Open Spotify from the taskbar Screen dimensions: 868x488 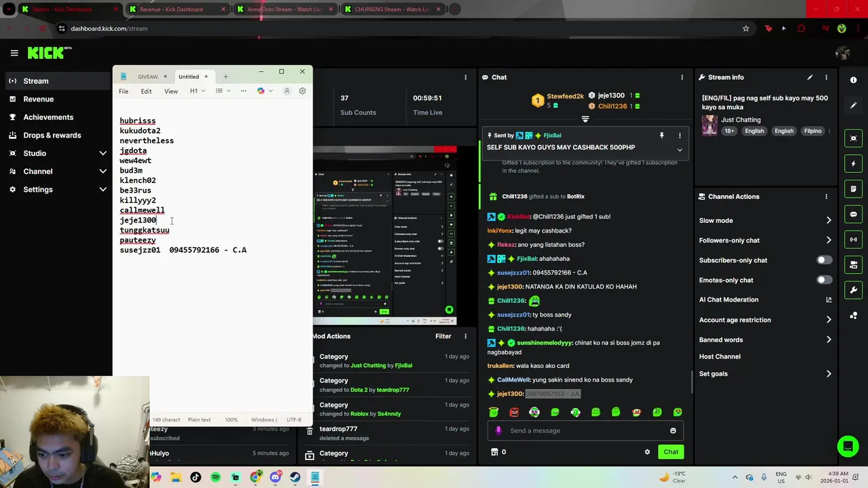(x=216, y=477)
